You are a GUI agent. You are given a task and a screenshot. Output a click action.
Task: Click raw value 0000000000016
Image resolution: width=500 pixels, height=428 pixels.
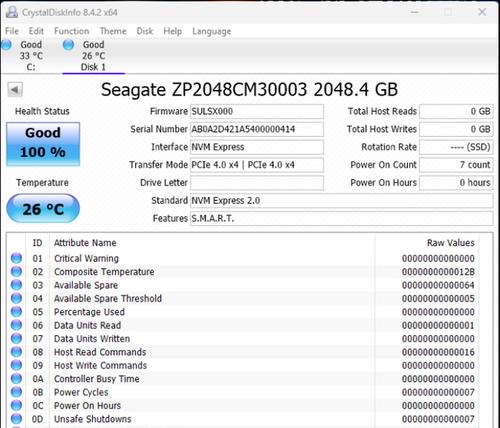[x=438, y=352]
